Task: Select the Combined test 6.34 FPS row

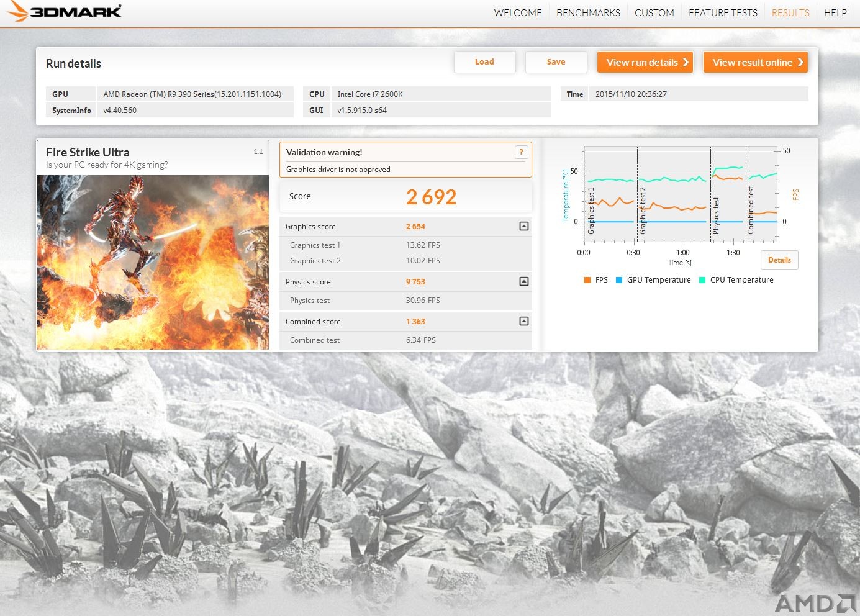Action: point(405,340)
